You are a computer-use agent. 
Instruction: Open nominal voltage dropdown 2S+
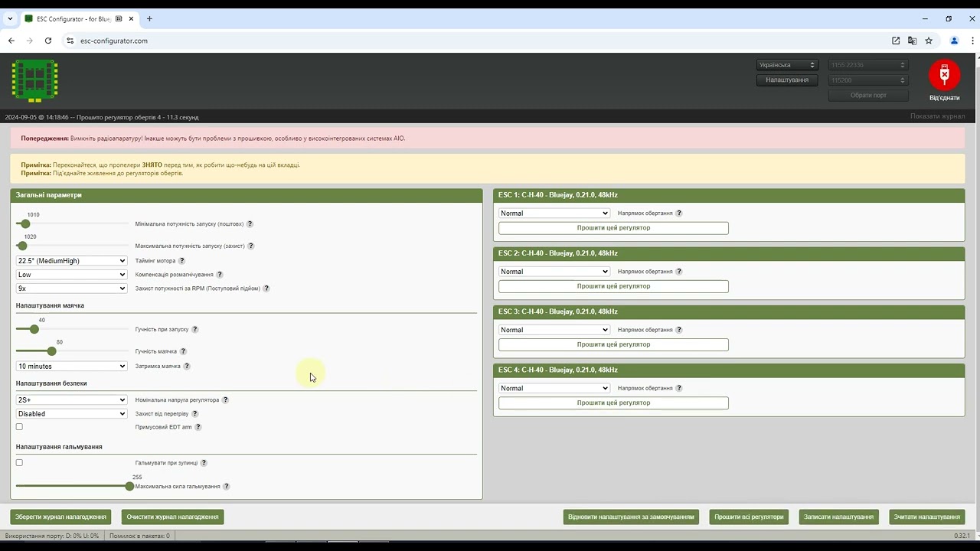pyautogui.click(x=71, y=400)
